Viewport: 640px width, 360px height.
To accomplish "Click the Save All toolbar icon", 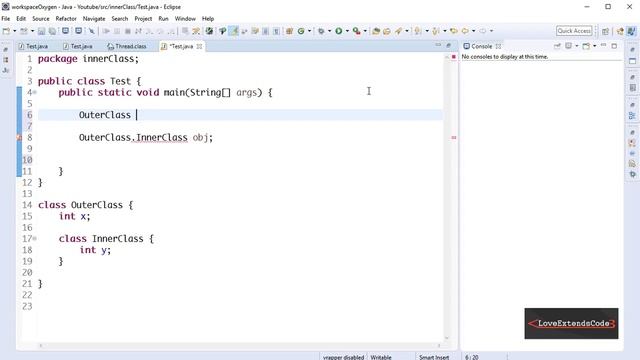I will [x=52, y=31].
